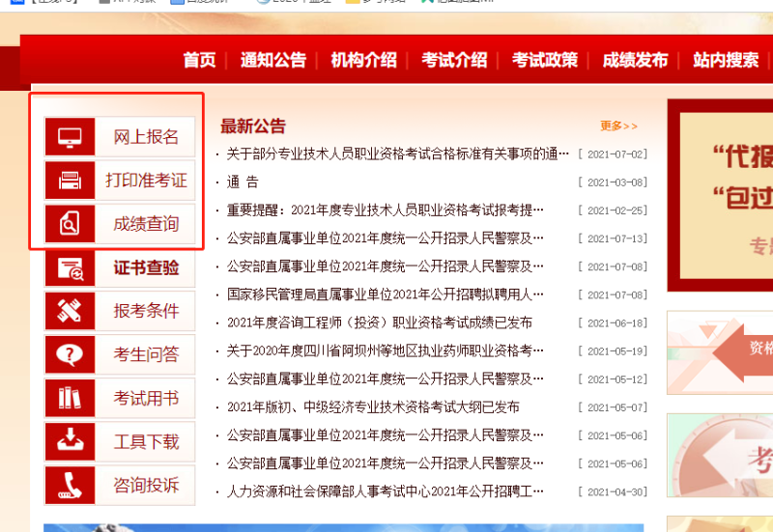773x532 pixels.
Task: Click the date 2021-05-07
Action: coord(613,407)
